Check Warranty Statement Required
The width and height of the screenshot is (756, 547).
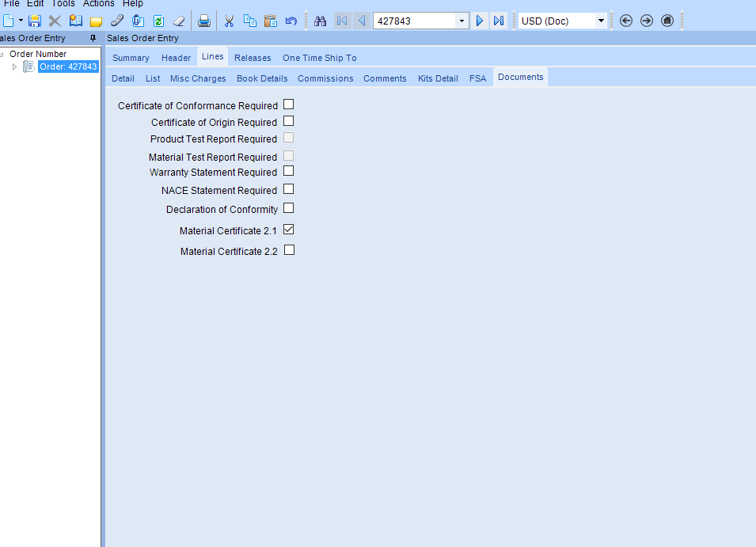point(288,171)
